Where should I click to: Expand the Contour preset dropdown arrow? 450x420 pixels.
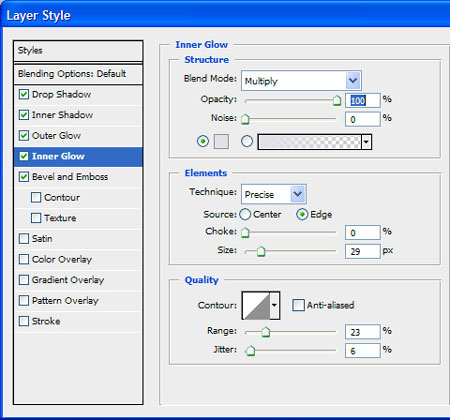[274, 305]
